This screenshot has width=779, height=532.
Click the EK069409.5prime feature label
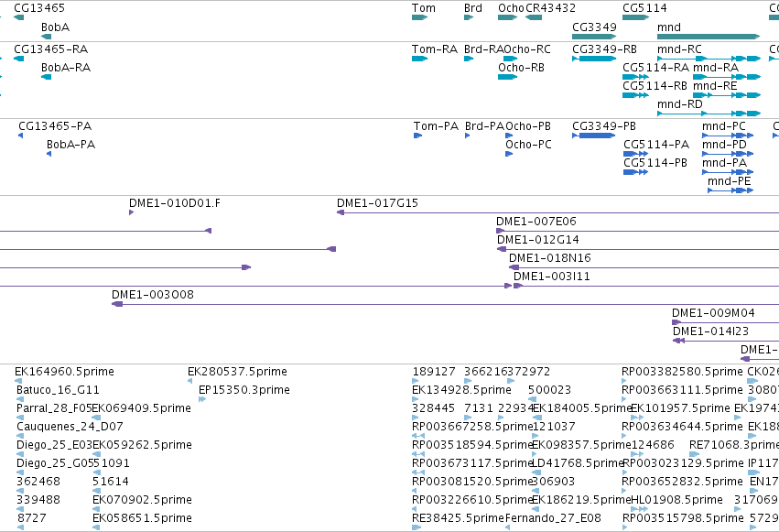[x=142, y=408]
